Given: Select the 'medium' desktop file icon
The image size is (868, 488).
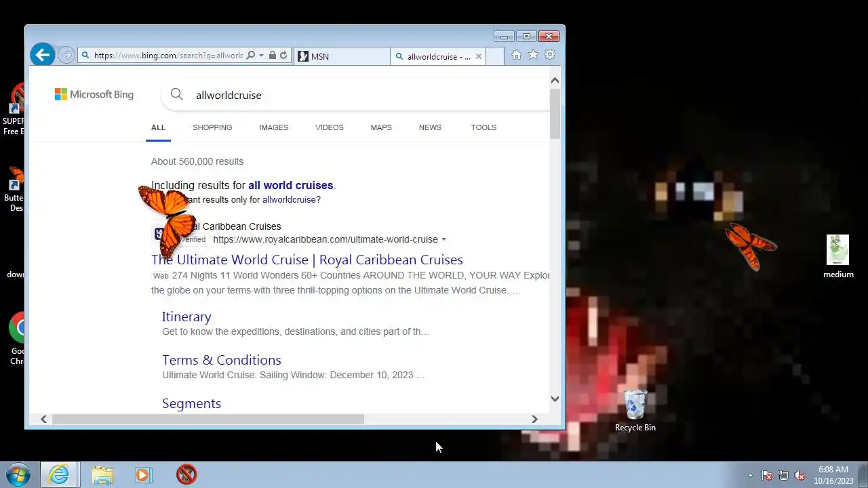Looking at the screenshot, I should click(x=838, y=257).
